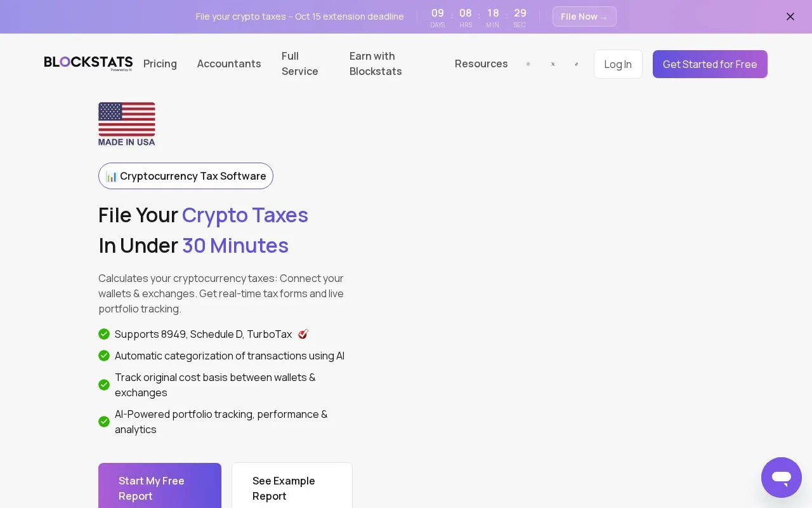Dismiss the tax deadline banner
Image resolution: width=812 pixels, height=508 pixels.
click(x=790, y=17)
